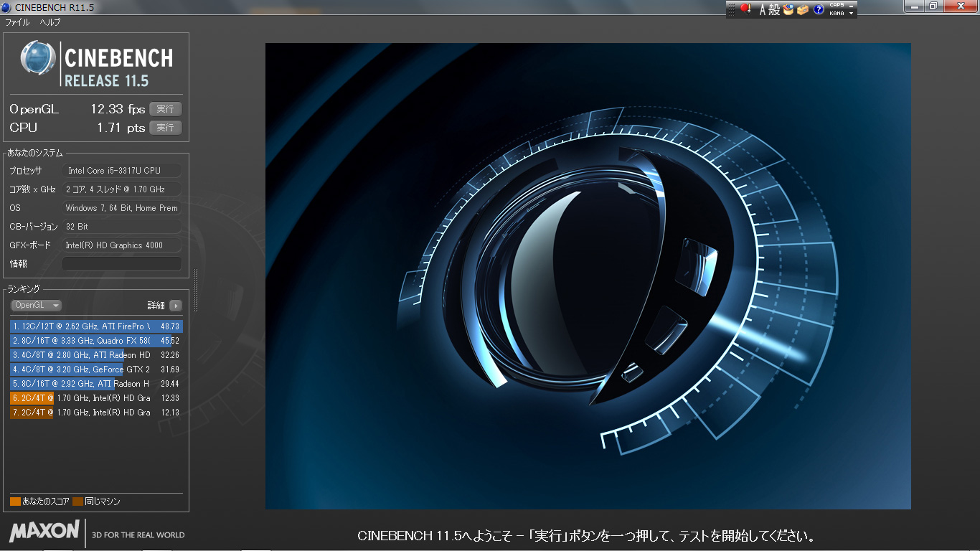This screenshot has height=551, width=980.
Task: Toggle the CAPS lock indicator
Action: (x=837, y=6)
